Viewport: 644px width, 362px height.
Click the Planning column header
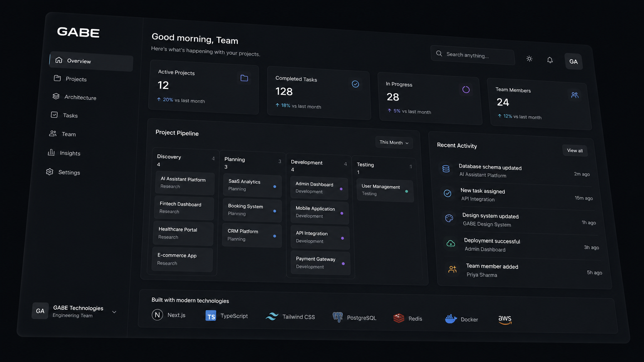pyautogui.click(x=235, y=159)
